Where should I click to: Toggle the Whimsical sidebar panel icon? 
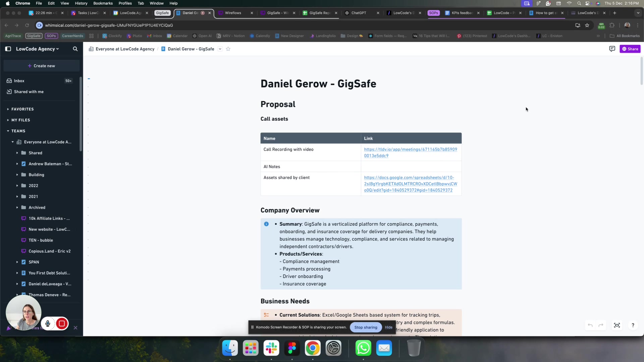(x=8, y=49)
